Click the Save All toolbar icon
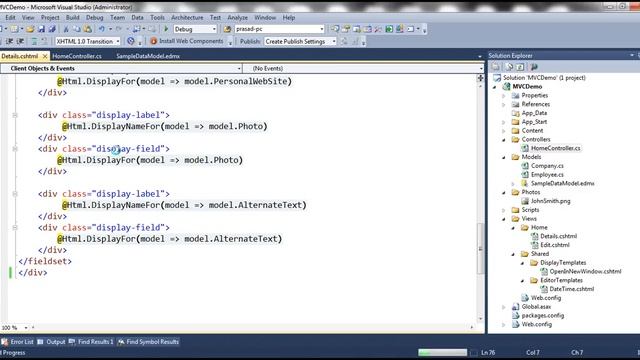 52,29
